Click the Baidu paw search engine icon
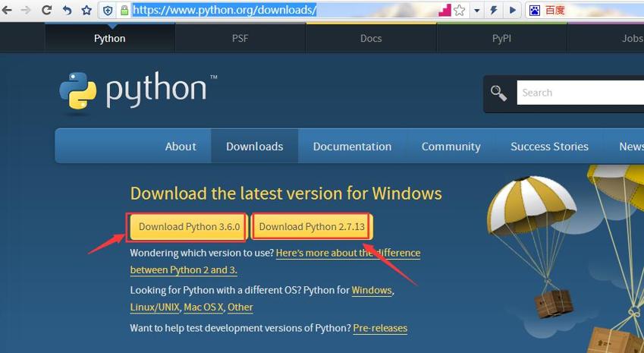Screen dimensions: 644x353 [534, 11]
